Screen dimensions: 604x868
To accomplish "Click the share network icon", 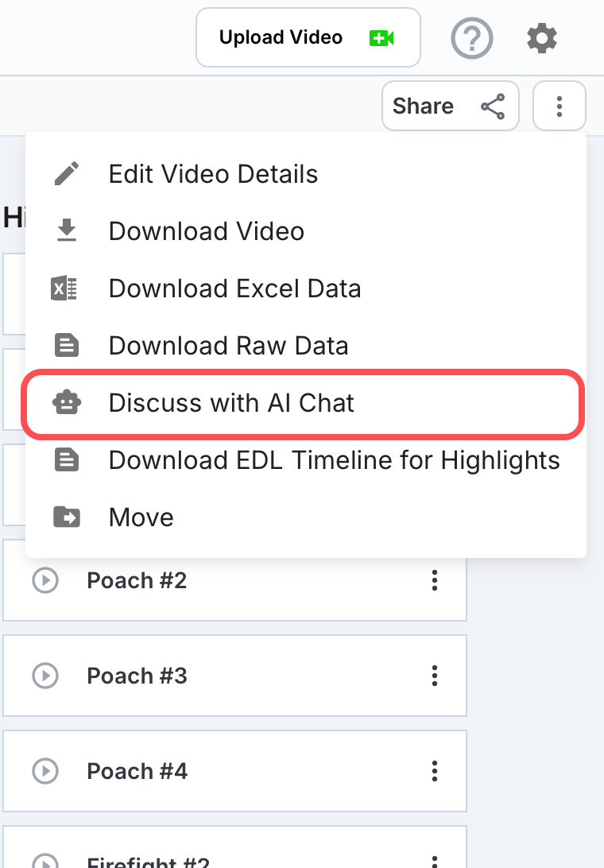I will point(493,107).
